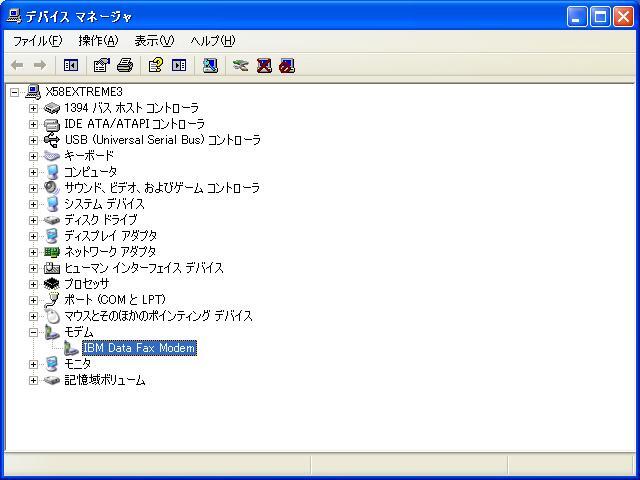Click the disk drive category icon
640x480 pixels.
point(51,220)
